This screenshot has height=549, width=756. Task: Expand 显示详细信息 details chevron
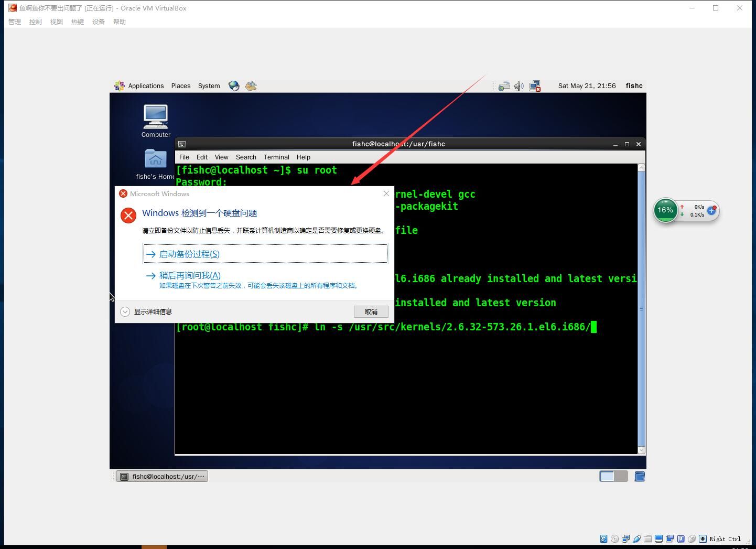point(125,311)
